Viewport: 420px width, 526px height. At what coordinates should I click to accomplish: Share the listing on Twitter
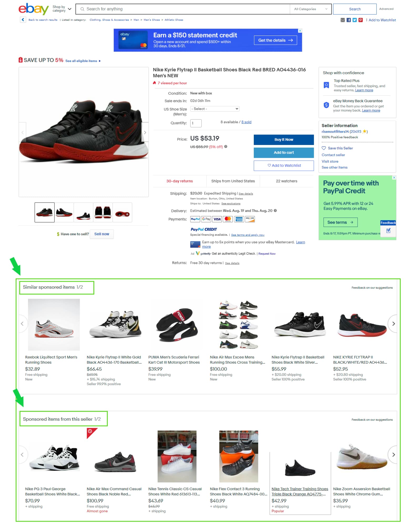point(355,20)
